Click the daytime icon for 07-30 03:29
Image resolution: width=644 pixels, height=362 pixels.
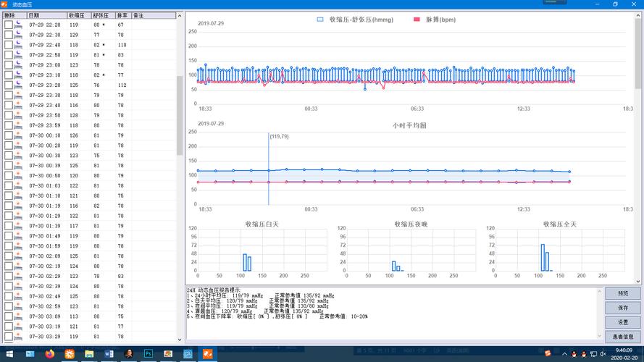19,337
